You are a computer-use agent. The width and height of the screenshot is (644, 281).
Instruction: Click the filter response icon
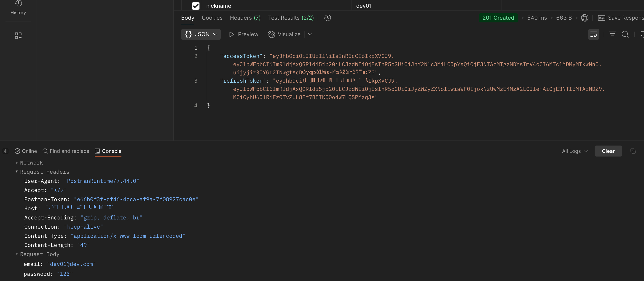[612, 34]
